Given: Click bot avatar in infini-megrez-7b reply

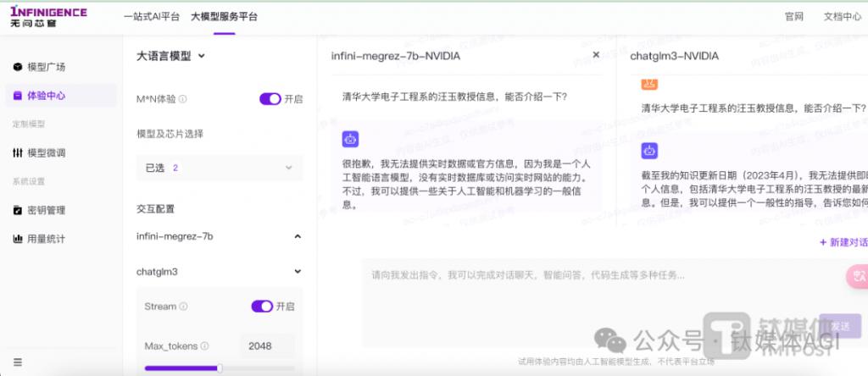Looking at the screenshot, I should [x=350, y=140].
